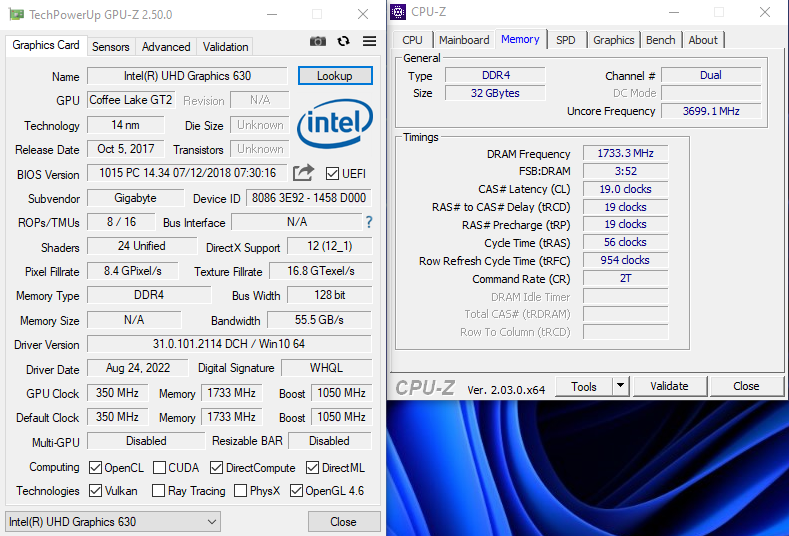The image size is (789, 536).
Task: Take a GPU-Z screenshot with camera icon
Action: (318, 41)
